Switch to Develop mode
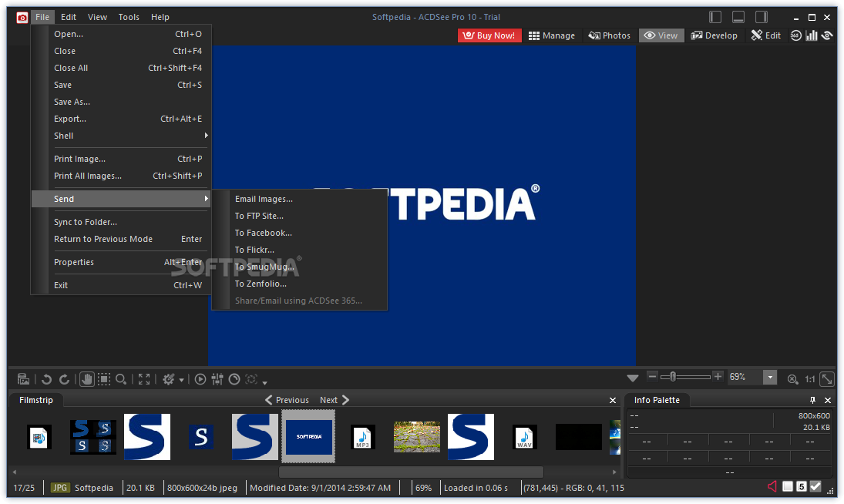This screenshot has width=844, height=504. 715,35
